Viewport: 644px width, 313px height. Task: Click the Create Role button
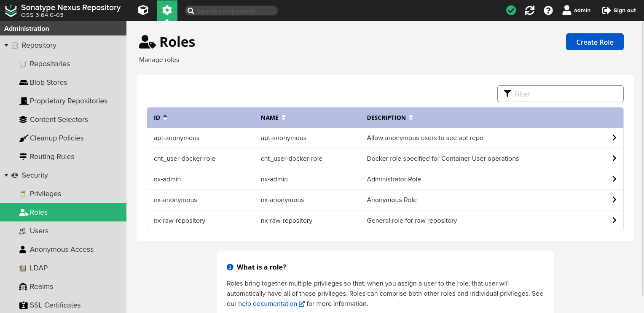click(x=595, y=41)
